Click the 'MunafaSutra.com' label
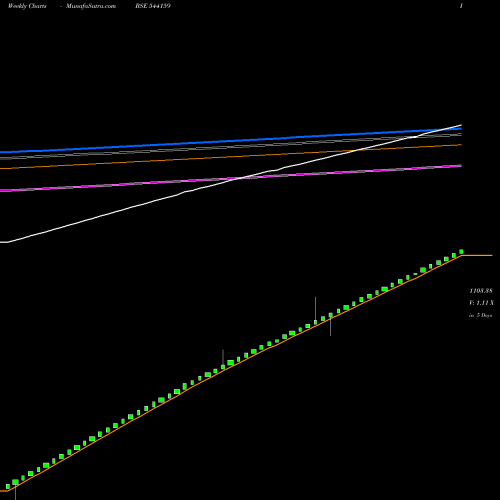This screenshot has width=500, height=500. click(91, 6)
